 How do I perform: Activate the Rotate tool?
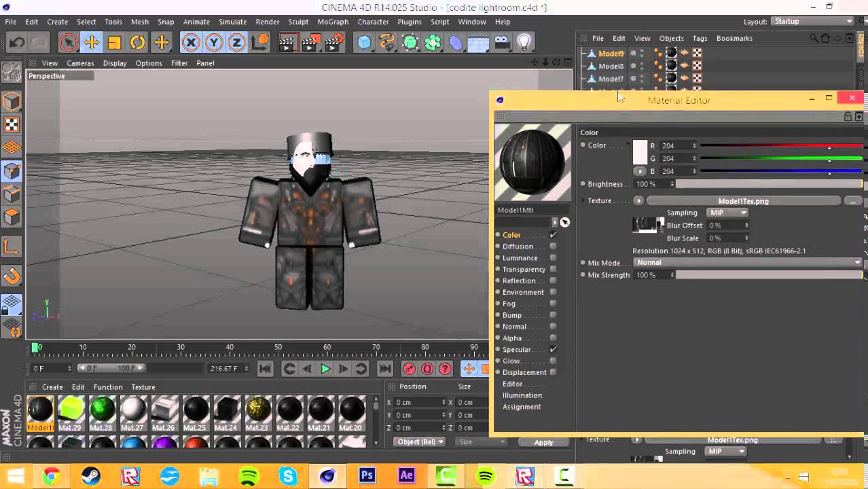pyautogui.click(x=137, y=43)
